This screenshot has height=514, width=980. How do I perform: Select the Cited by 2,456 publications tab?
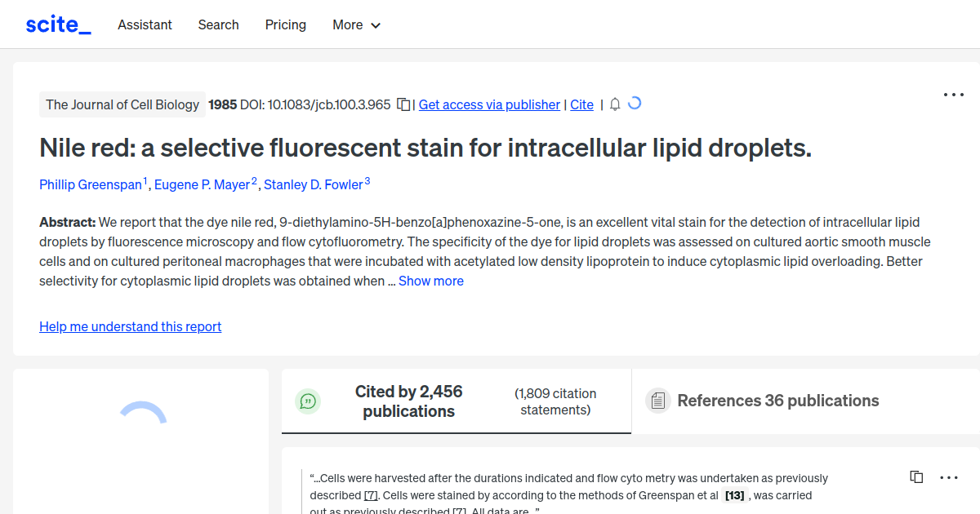click(408, 401)
